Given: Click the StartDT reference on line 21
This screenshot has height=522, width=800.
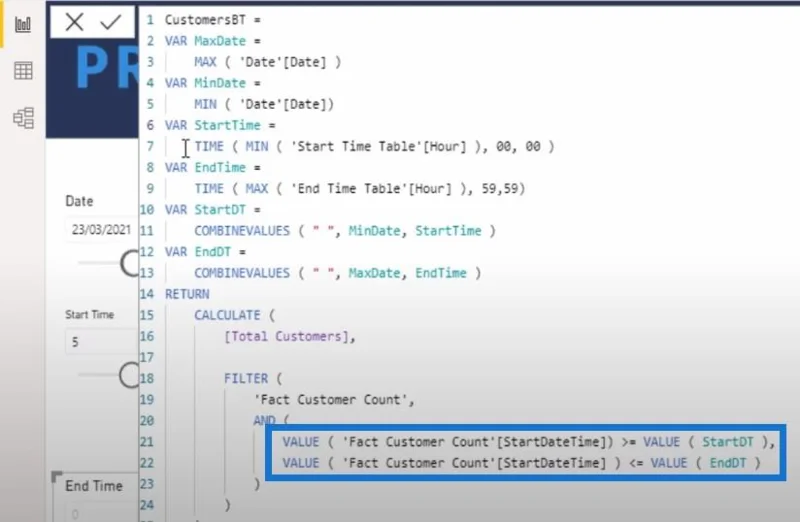Looking at the screenshot, I should (728, 442).
